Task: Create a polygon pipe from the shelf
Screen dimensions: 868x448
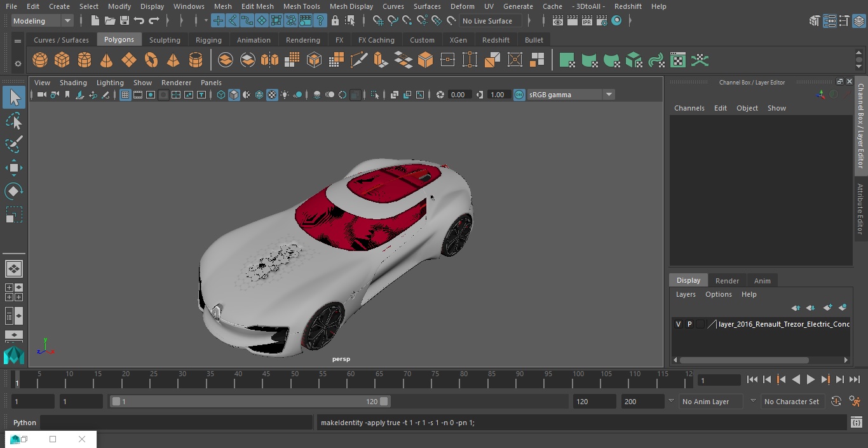Action: 196,60
